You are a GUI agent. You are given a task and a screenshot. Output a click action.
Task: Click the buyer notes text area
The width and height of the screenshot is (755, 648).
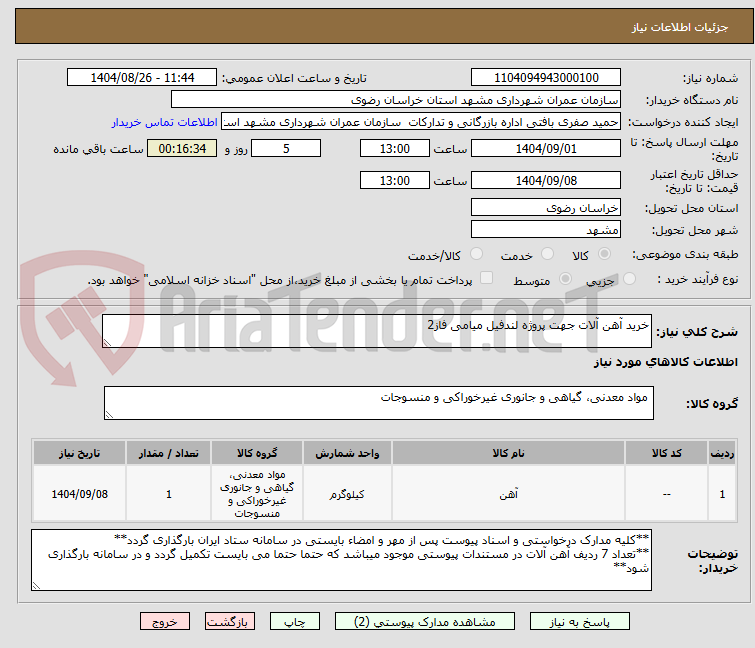pos(341,560)
